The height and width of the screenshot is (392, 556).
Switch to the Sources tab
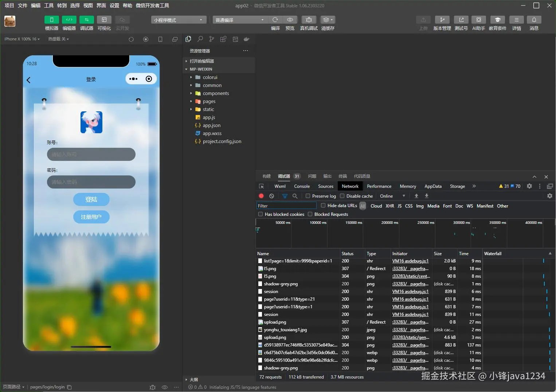(x=326, y=186)
